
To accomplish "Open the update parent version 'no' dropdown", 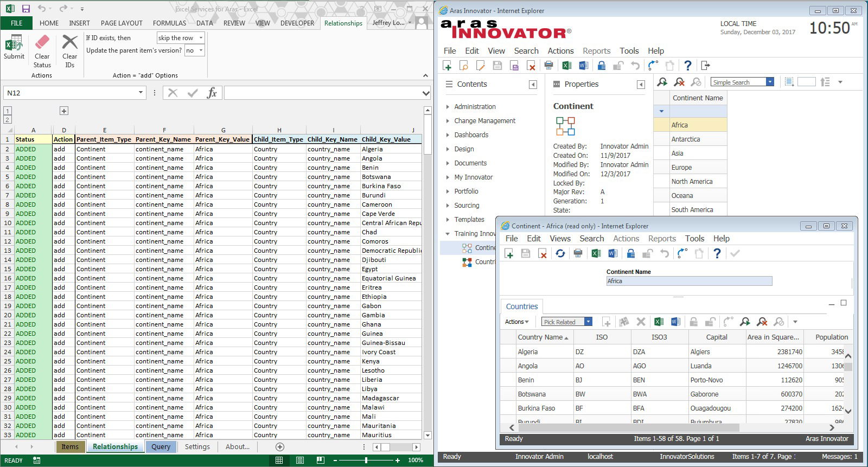I will click(x=201, y=50).
